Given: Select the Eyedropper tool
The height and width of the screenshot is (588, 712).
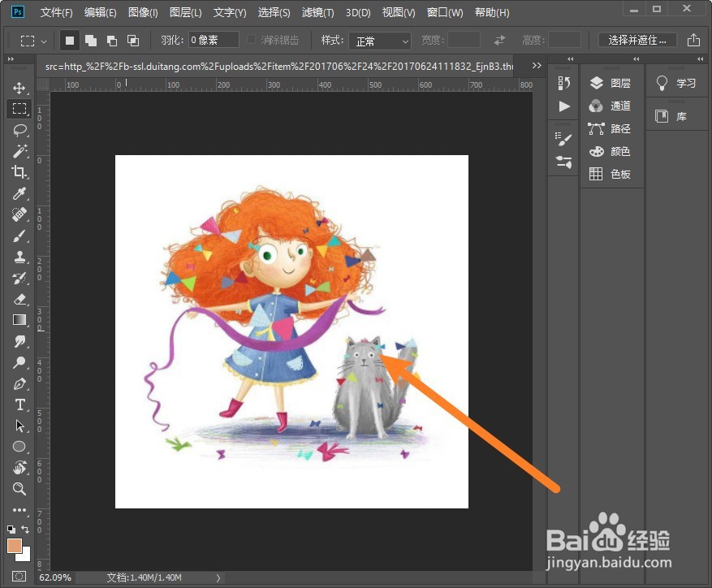Looking at the screenshot, I should tap(19, 193).
